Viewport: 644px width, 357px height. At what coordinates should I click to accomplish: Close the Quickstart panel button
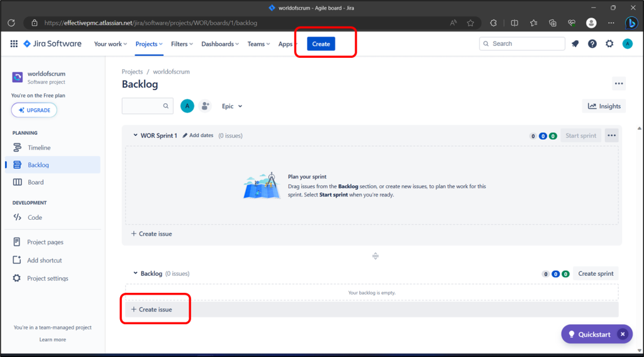[x=623, y=334]
